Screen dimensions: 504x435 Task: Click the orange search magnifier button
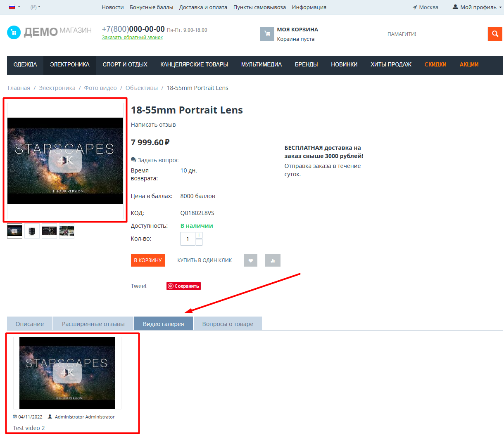point(495,34)
